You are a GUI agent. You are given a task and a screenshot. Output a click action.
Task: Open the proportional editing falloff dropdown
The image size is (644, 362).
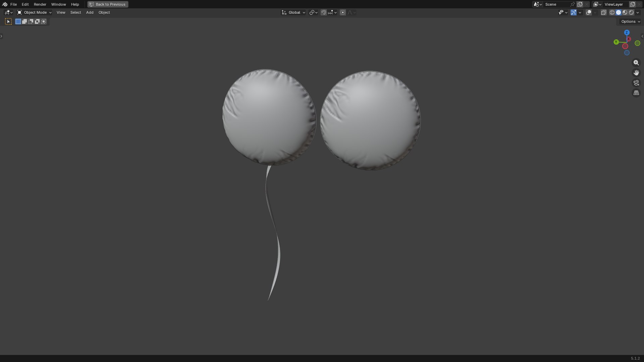tap(352, 12)
